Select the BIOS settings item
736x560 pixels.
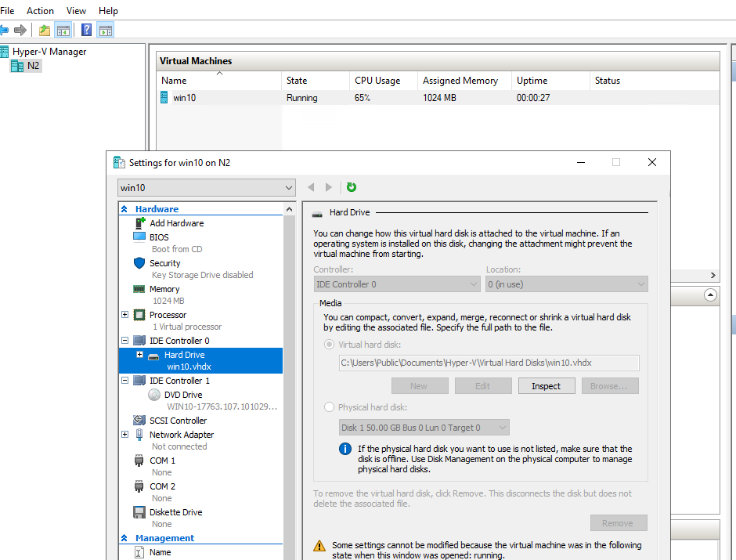click(159, 237)
